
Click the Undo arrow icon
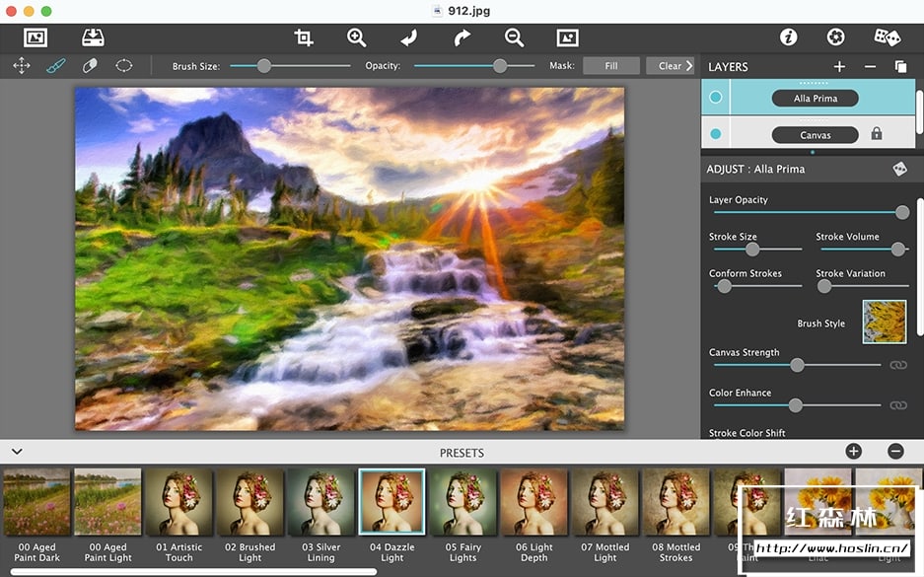(409, 37)
